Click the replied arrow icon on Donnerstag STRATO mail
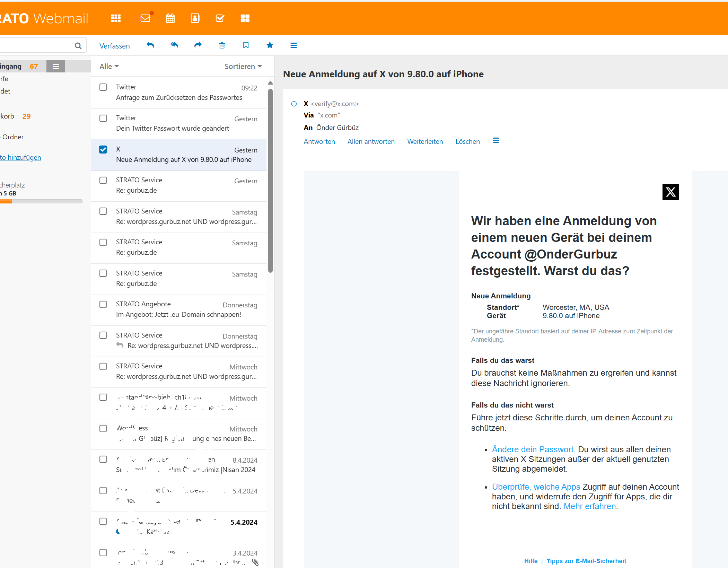This screenshot has width=728, height=568. point(120,345)
